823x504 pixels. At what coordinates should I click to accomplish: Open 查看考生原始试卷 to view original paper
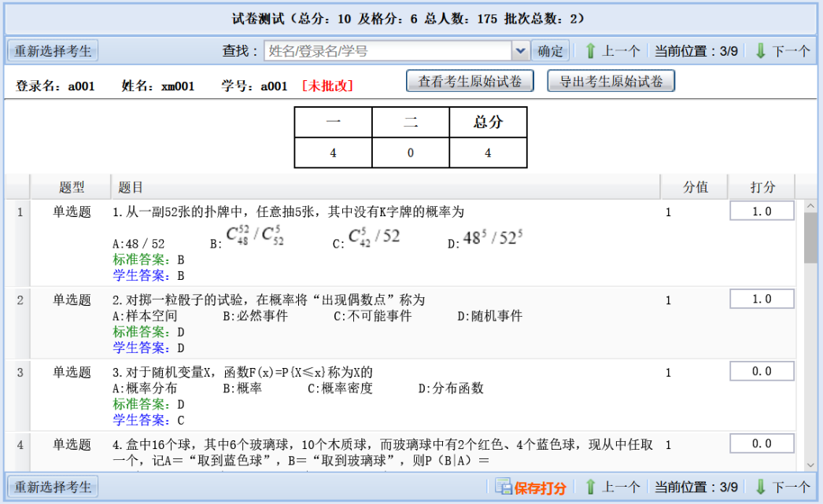[x=470, y=81]
